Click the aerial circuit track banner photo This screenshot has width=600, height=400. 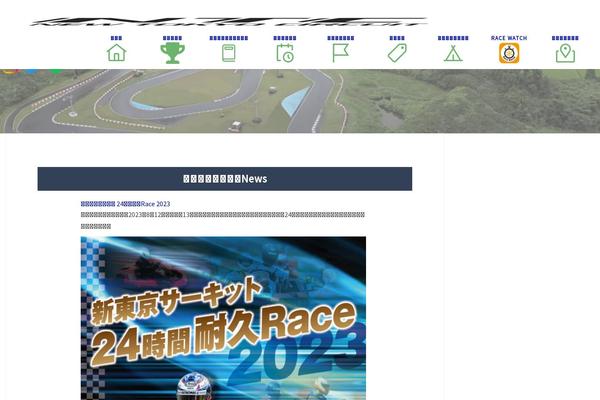pyautogui.click(x=300, y=101)
